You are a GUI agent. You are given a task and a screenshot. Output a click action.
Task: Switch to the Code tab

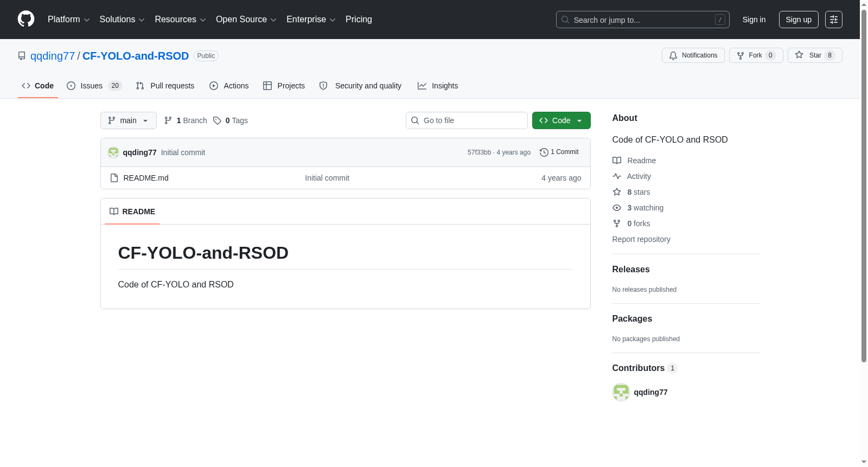(38, 86)
